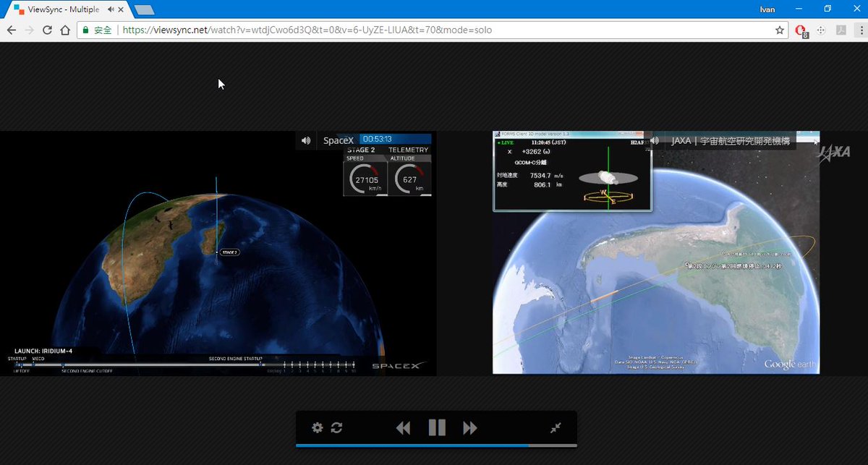Viewport: 868px width, 465px height.
Task: Close the ViewSync tab
Action: click(x=122, y=9)
